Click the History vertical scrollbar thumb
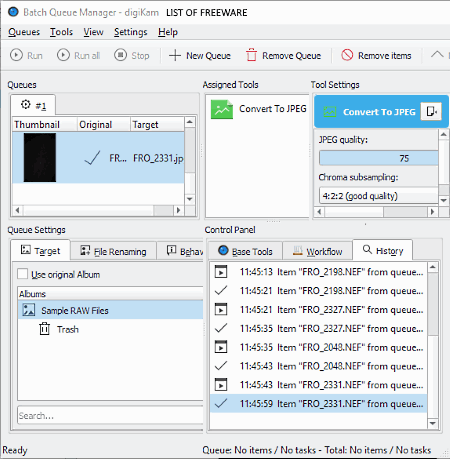450x459 pixels. click(x=433, y=304)
